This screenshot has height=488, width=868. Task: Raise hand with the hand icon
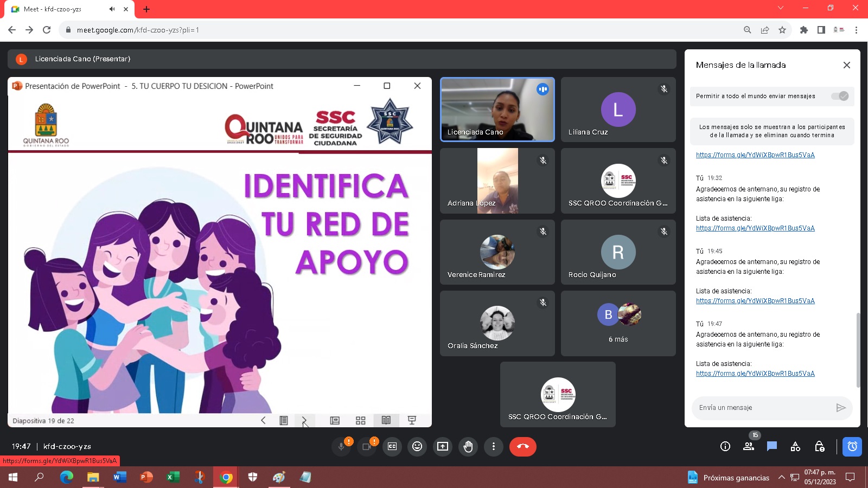[x=468, y=446]
